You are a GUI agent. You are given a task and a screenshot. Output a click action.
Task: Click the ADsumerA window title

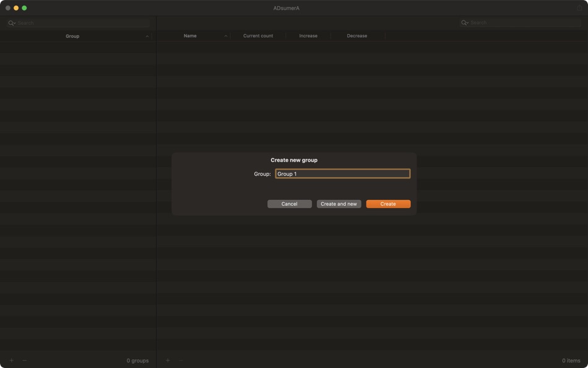tap(287, 8)
